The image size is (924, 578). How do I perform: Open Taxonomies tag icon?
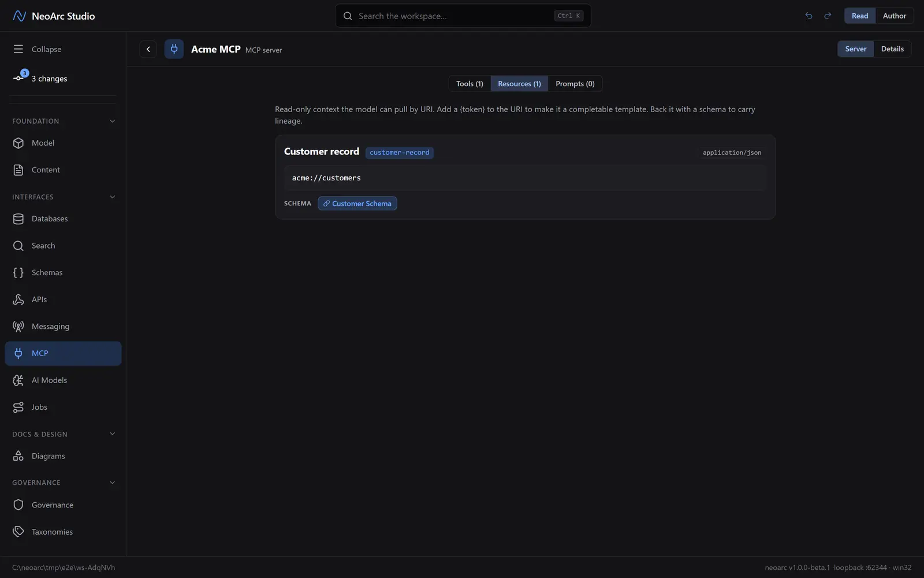point(18,532)
